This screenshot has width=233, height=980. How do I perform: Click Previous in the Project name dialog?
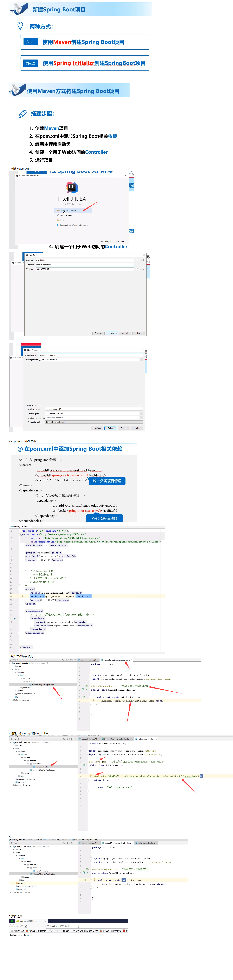[97, 428]
